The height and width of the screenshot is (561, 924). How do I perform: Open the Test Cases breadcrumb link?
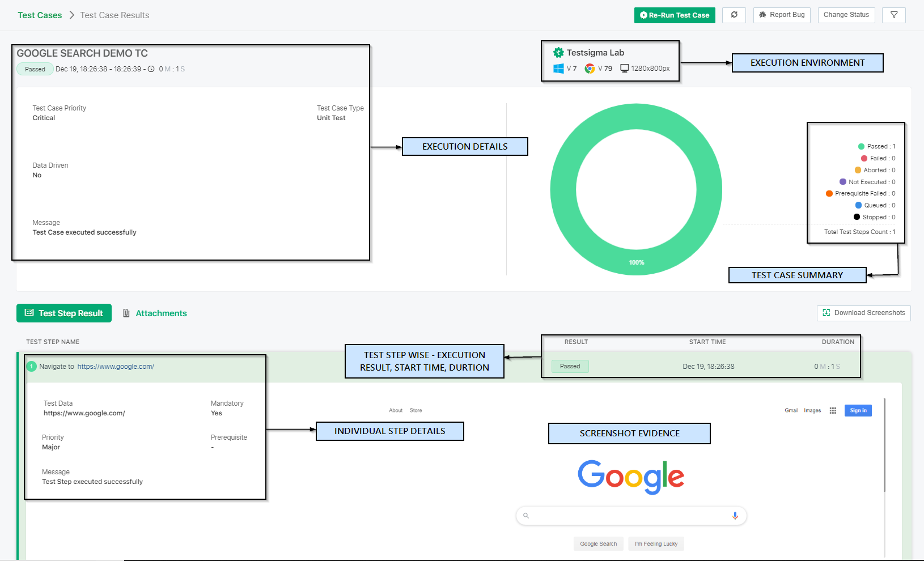[x=39, y=15]
